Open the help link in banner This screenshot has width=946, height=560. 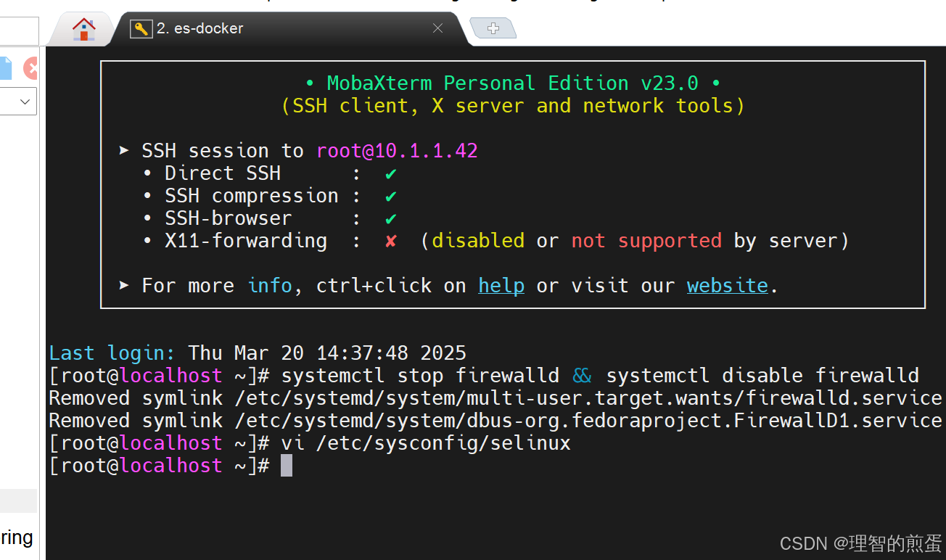[x=501, y=286]
